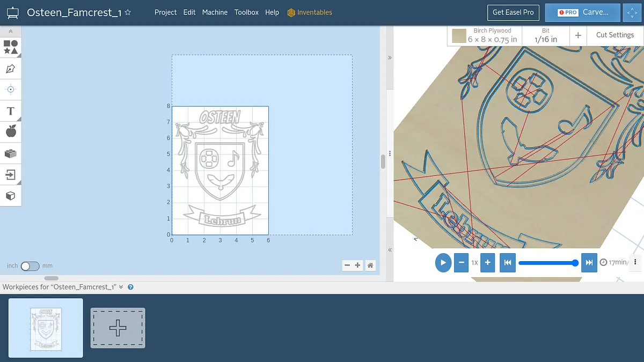Add a new workpiece
644x362 pixels.
click(118, 328)
